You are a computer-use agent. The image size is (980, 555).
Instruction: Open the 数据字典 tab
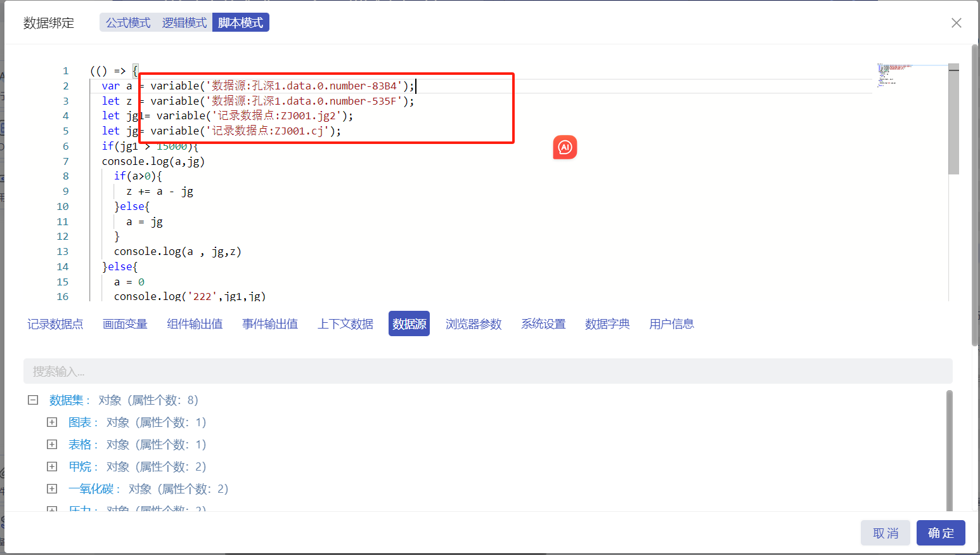(x=607, y=324)
